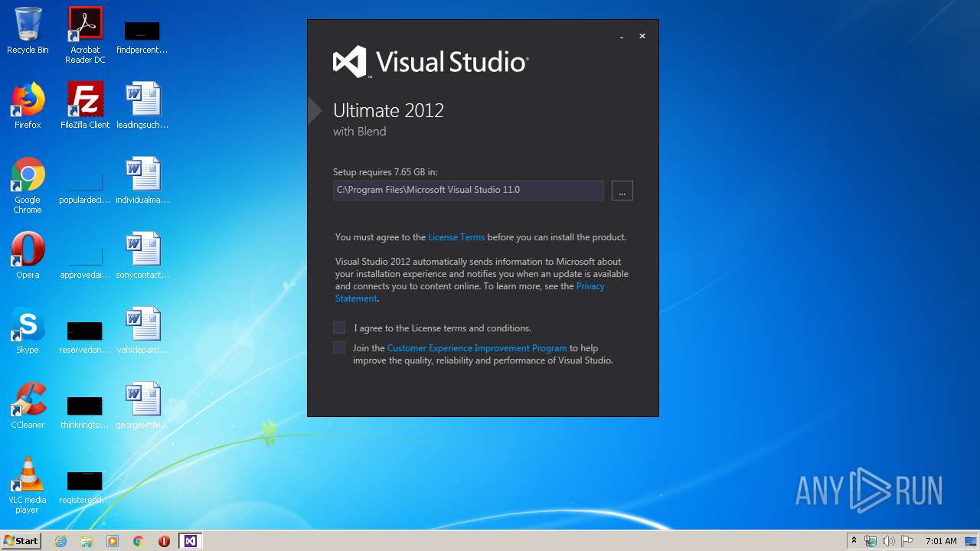Viewport: 980px width, 551px height.
Task: Select the Visual Studio setup taskbar button
Action: (x=190, y=541)
